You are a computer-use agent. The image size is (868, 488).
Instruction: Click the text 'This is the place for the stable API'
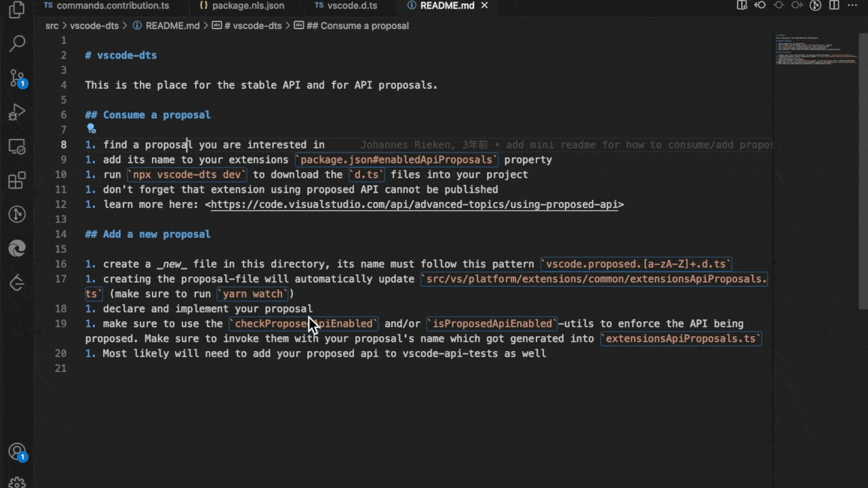coord(193,85)
